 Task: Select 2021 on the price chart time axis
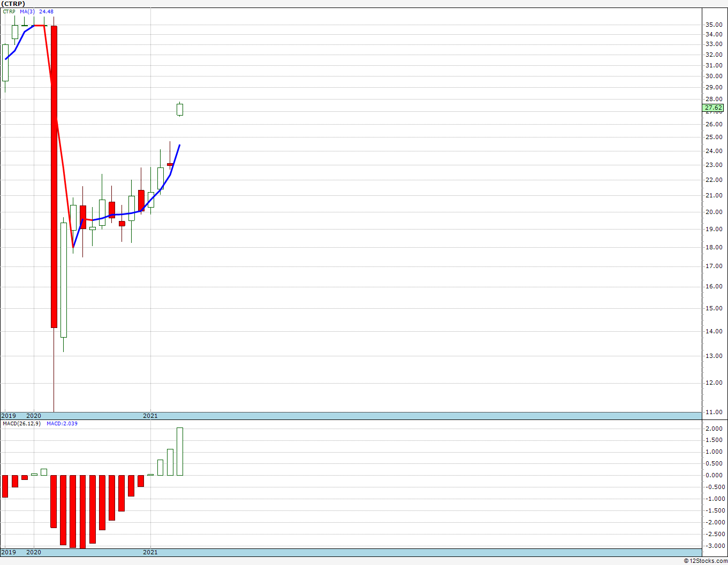click(150, 416)
